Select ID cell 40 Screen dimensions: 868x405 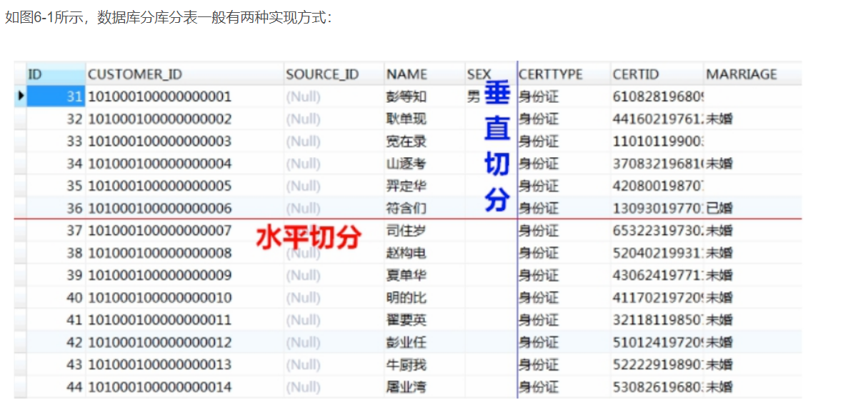(56, 298)
